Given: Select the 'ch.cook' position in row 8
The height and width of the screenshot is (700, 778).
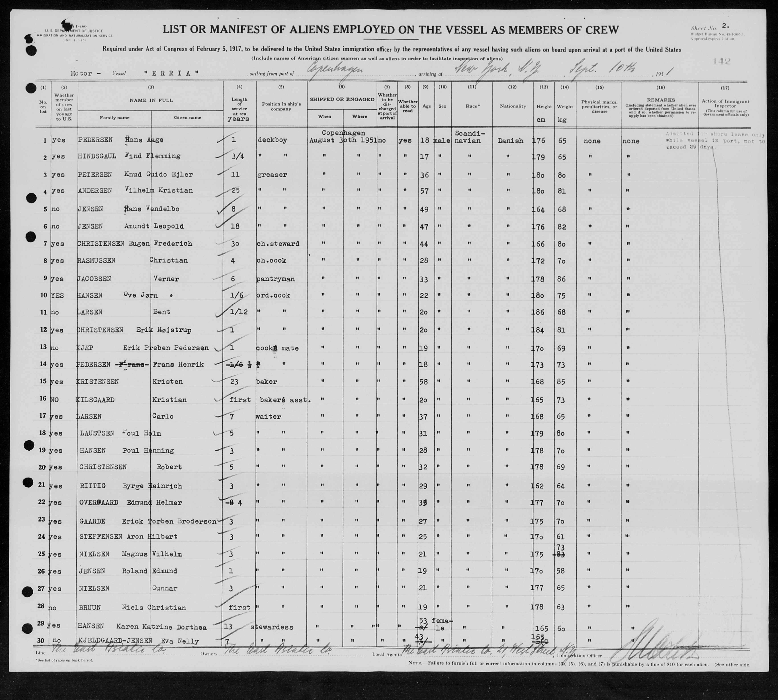Looking at the screenshot, I should pyautogui.click(x=272, y=260).
